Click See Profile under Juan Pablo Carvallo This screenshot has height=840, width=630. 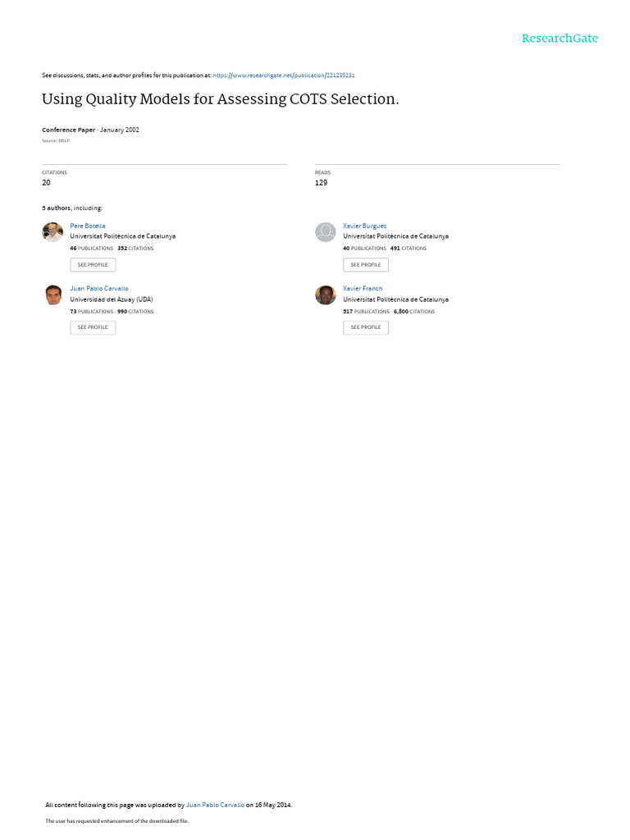pyautogui.click(x=93, y=327)
